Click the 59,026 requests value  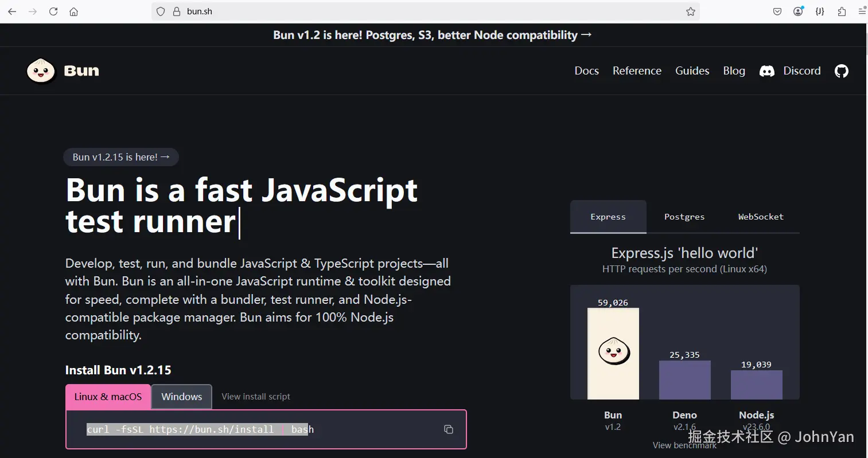point(613,303)
